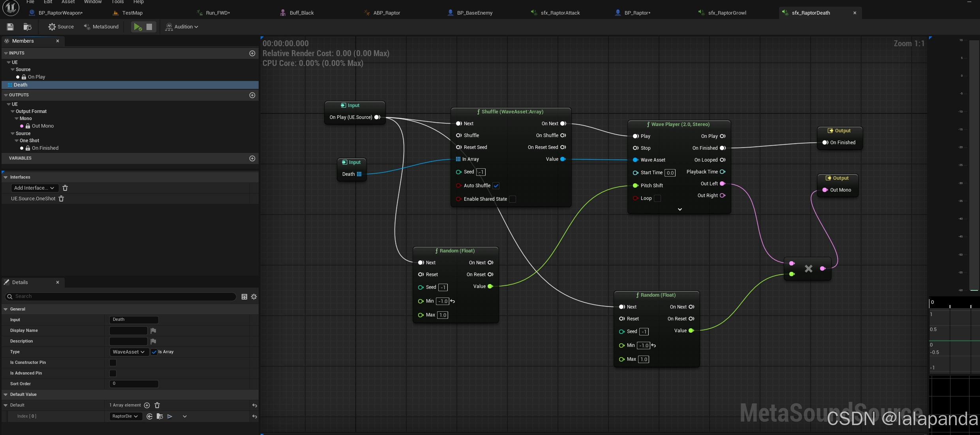Open the sfx_RaptorGrowl tab

click(x=727, y=13)
